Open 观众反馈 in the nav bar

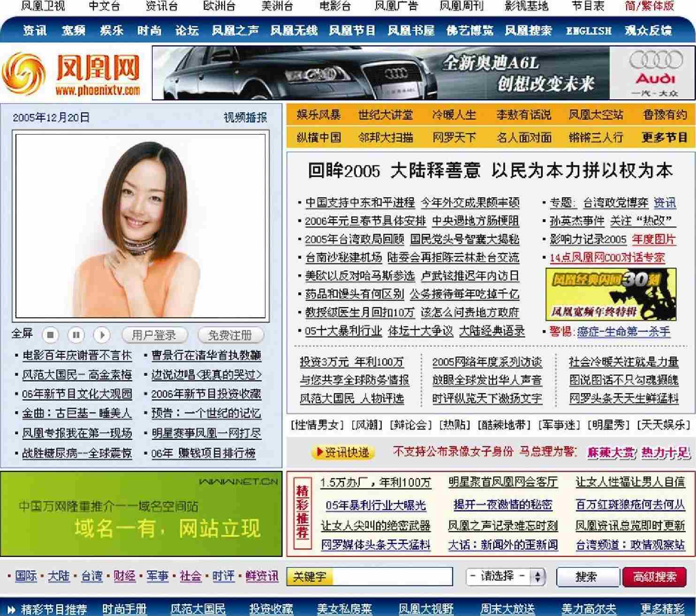648,30
